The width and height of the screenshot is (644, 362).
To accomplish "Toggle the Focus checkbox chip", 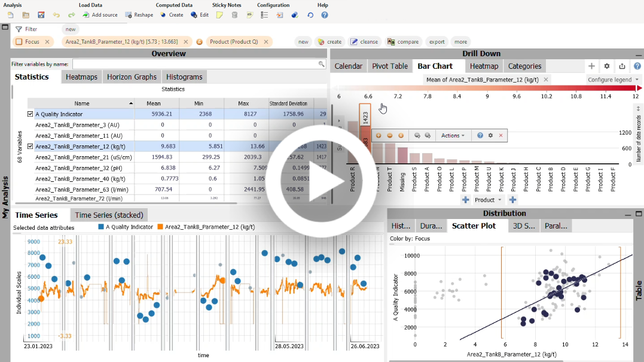I will (19, 42).
